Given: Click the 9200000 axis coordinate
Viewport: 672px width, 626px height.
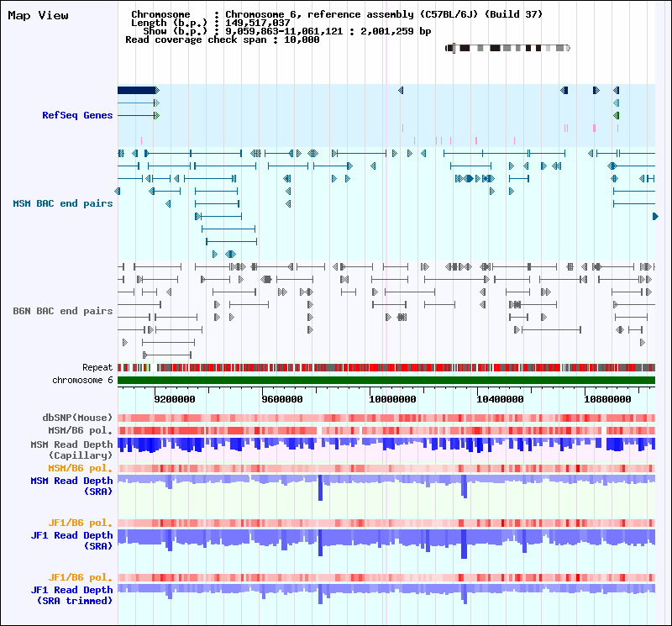Looking at the screenshot, I should tap(175, 399).
